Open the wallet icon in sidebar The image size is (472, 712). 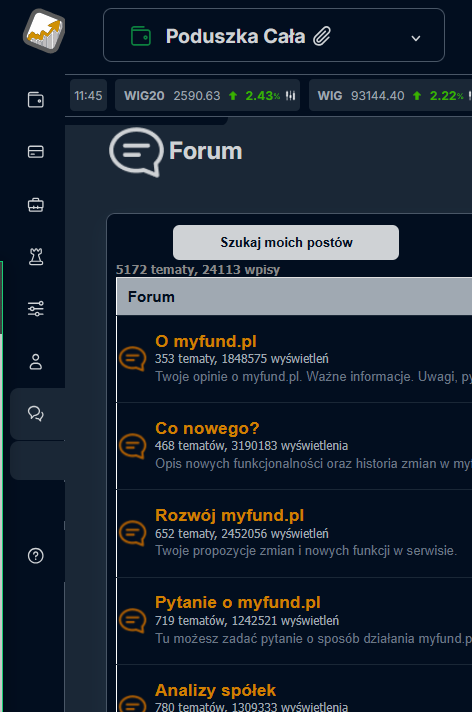pyautogui.click(x=36, y=99)
